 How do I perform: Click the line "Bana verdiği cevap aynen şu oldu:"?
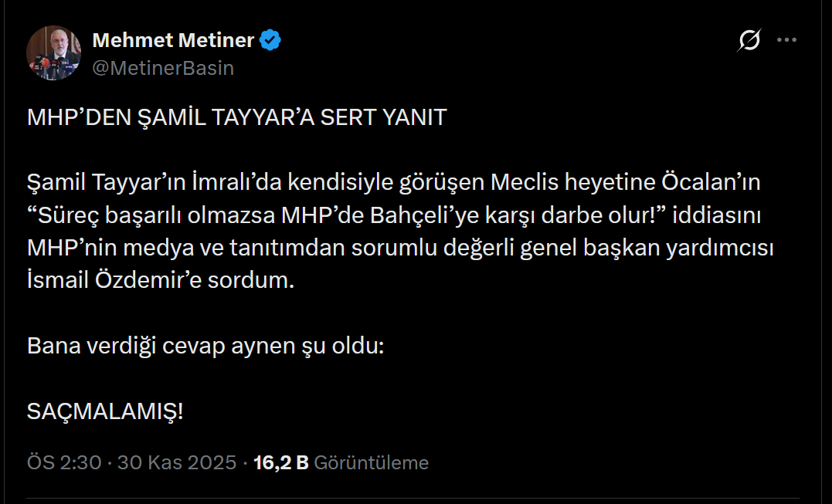[205, 345]
